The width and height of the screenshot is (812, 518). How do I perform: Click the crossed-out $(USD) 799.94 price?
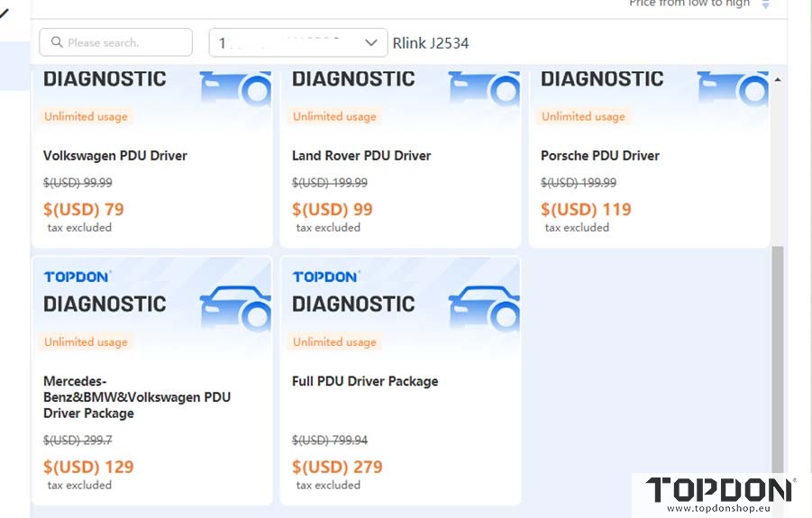tap(330, 441)
